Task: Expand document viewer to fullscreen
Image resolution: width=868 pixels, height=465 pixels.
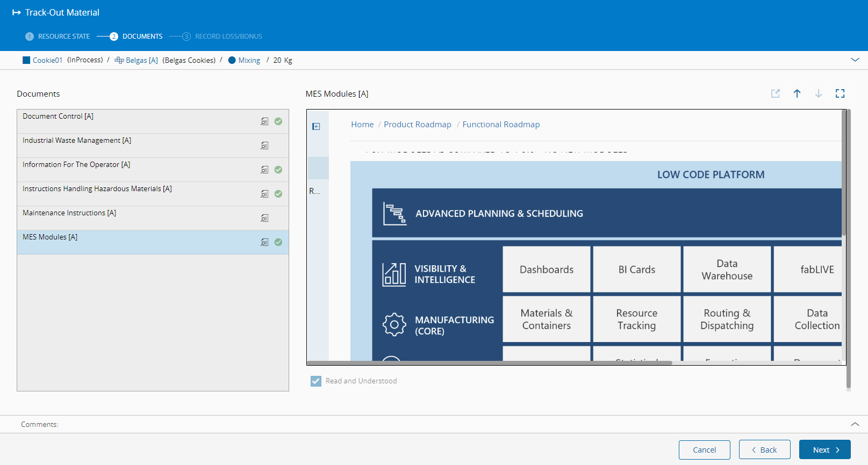Action: (840, 93)
